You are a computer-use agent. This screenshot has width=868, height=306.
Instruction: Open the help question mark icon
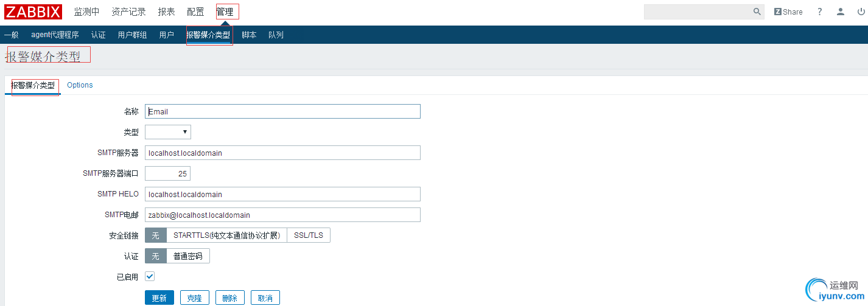point(820,12)
